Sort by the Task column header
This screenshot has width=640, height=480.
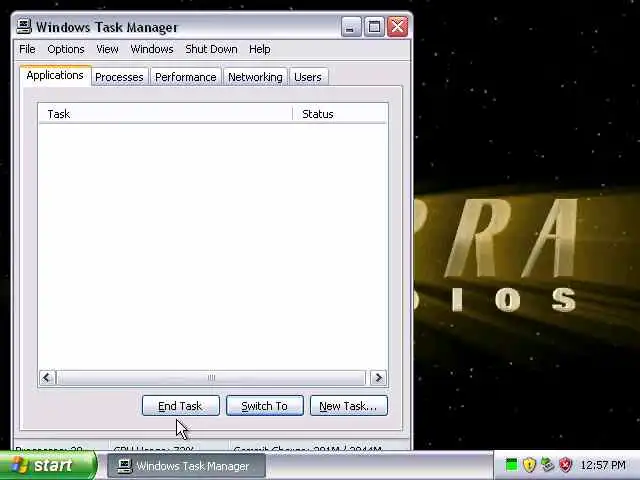165,114
